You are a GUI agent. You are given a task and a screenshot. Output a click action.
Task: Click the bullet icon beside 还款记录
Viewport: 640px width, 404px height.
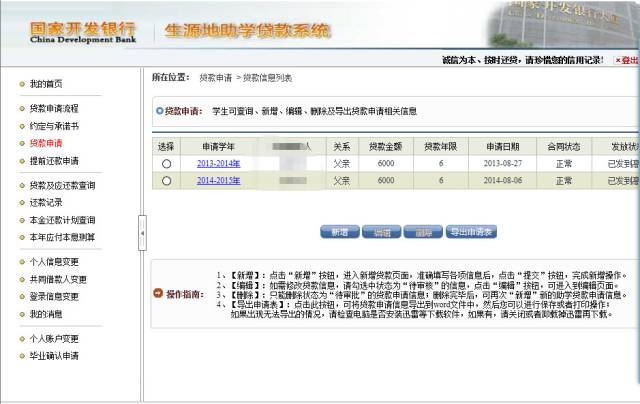click(x=21, y=202)
